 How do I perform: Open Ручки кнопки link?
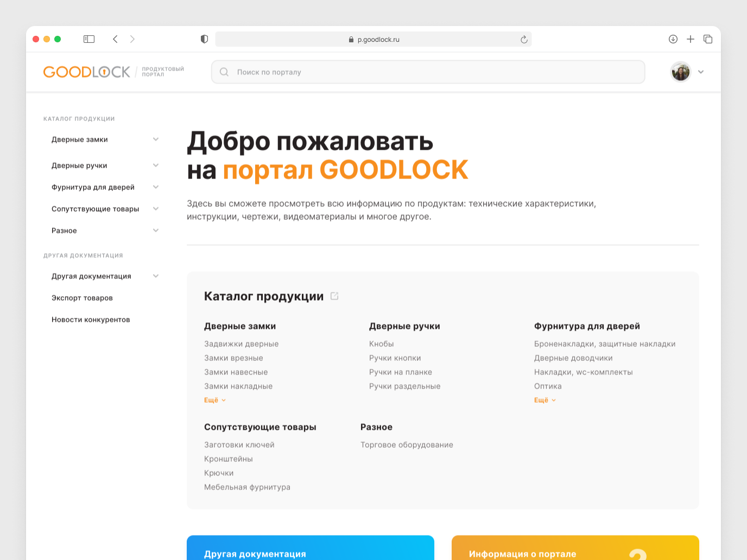point(395,358)
